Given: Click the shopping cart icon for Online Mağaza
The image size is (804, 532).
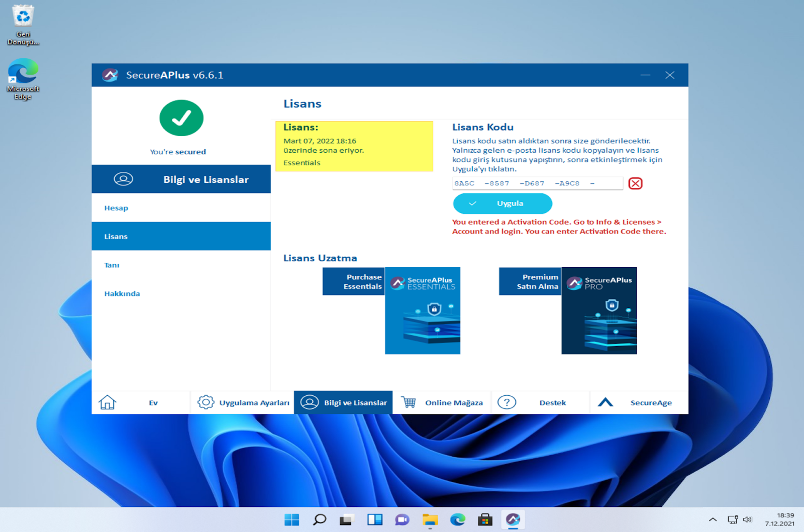Looking at the screenshot, I should (409, 402).
